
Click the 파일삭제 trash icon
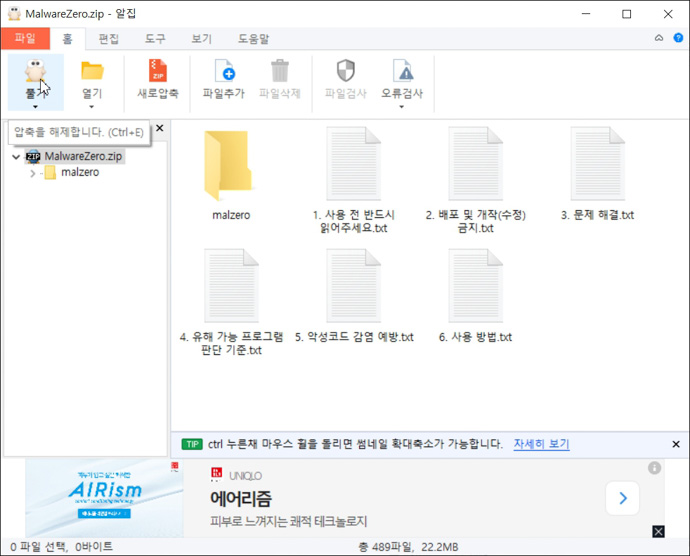pyautogui.click(x=280, y=70)
